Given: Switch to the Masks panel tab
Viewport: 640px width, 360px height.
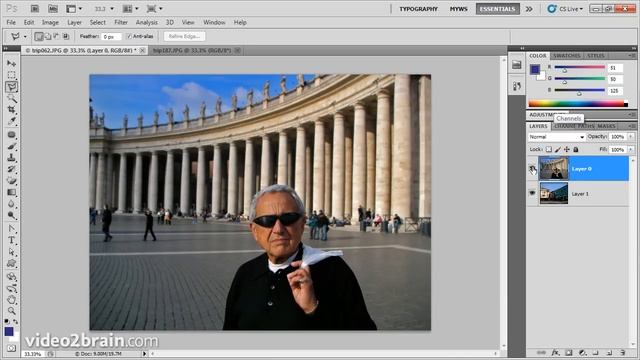Looking at the screenshot, I should click(606, 126).
